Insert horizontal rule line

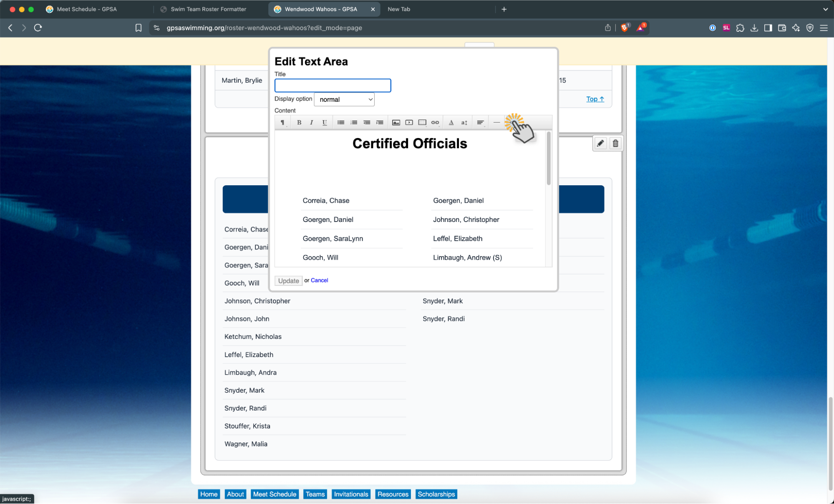click(496, 122)
